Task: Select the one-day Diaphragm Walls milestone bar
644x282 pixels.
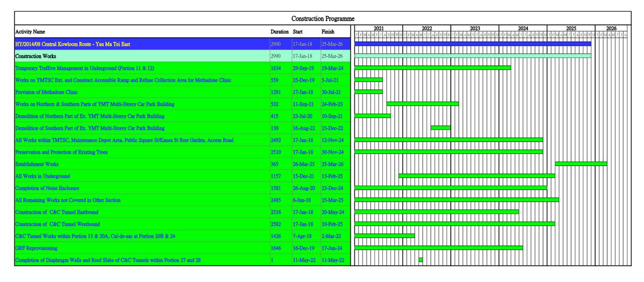Action: 421,260
